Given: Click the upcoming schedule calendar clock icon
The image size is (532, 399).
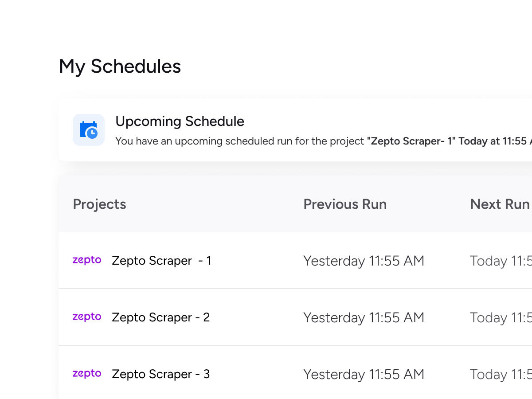Looking at the screenshot, I should pos(89,130).
